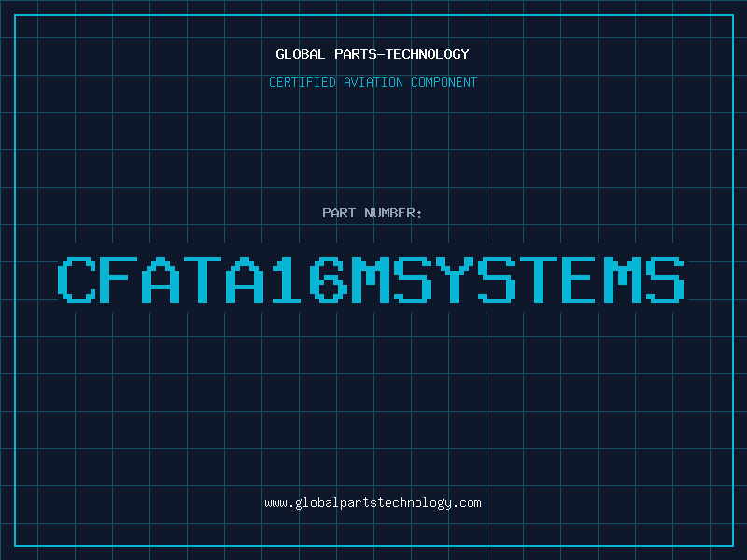Click the large letter C in part number
747x560 pixels.
pos(77,279)
